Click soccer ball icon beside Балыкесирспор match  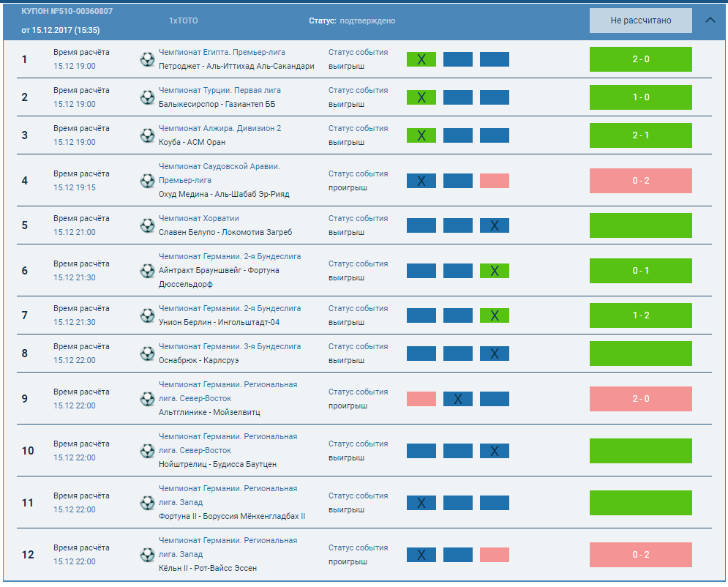click(x=147, y=97)
